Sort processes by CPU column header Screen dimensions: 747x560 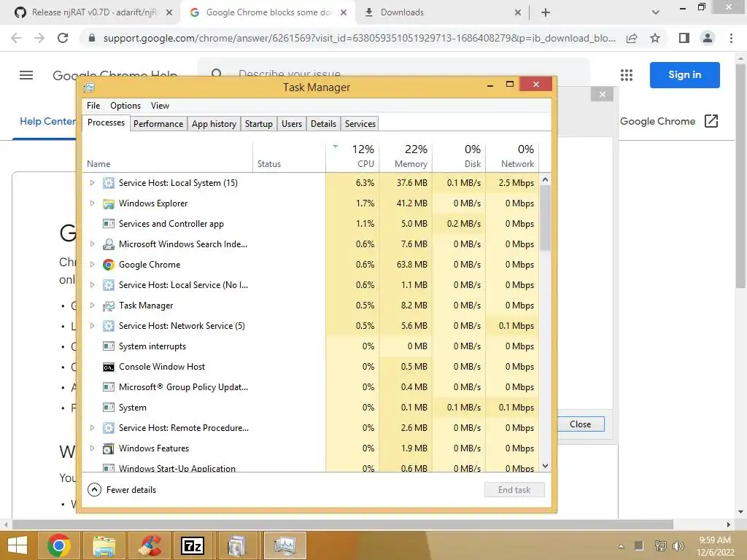(x=353, y=157)
